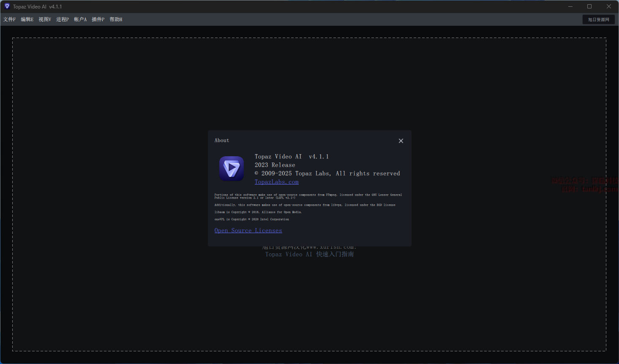Maximize the application window
Image resolution: width=619 pixels, height=364 pixels.
click(589, 6)
